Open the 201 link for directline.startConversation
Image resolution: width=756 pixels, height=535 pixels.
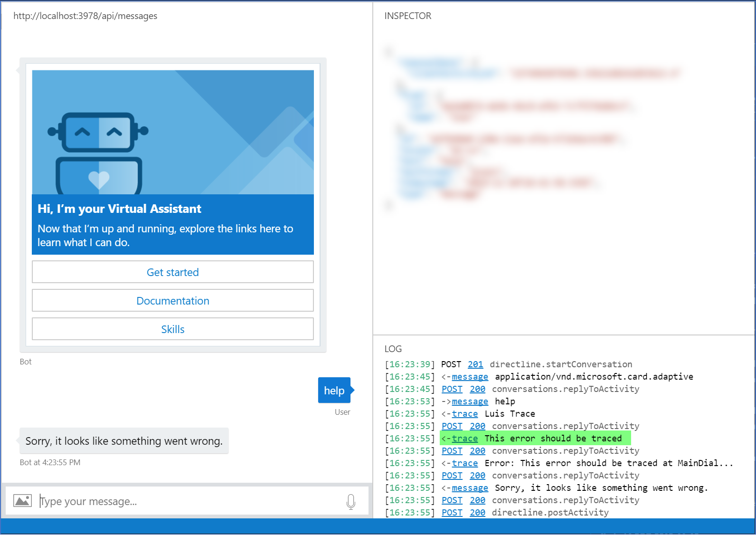[x=475, y=364]
